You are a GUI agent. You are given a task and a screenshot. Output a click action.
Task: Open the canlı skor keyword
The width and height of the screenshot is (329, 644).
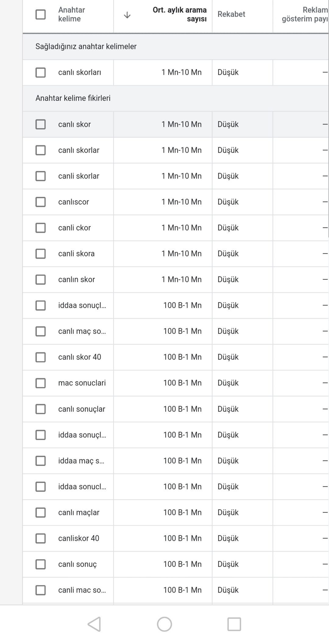74,124
